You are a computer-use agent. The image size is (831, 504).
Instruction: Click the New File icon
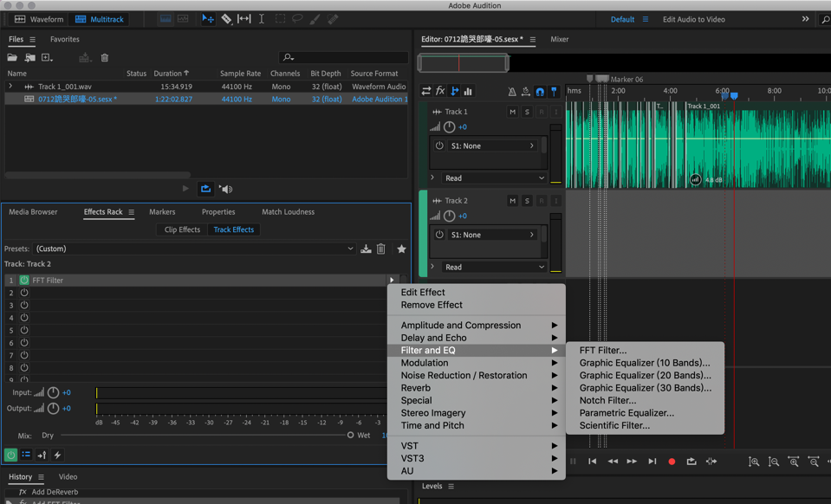pos(47,58)
